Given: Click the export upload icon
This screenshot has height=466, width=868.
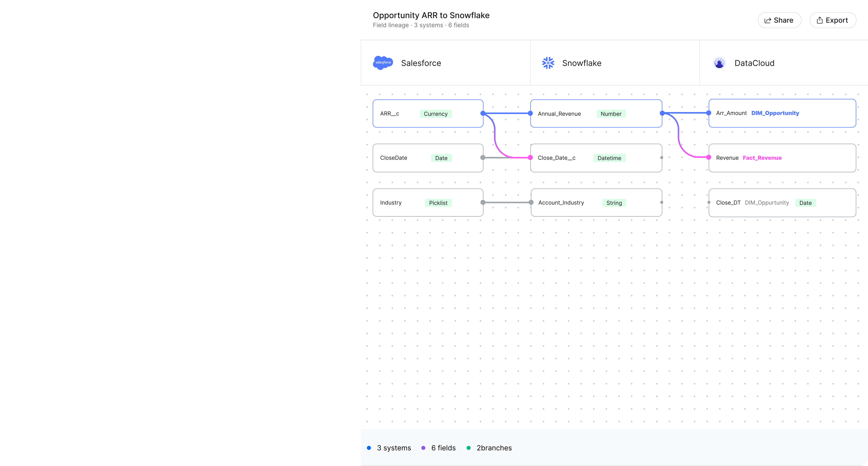Looking at the screenshot, I should pos(819,20).
